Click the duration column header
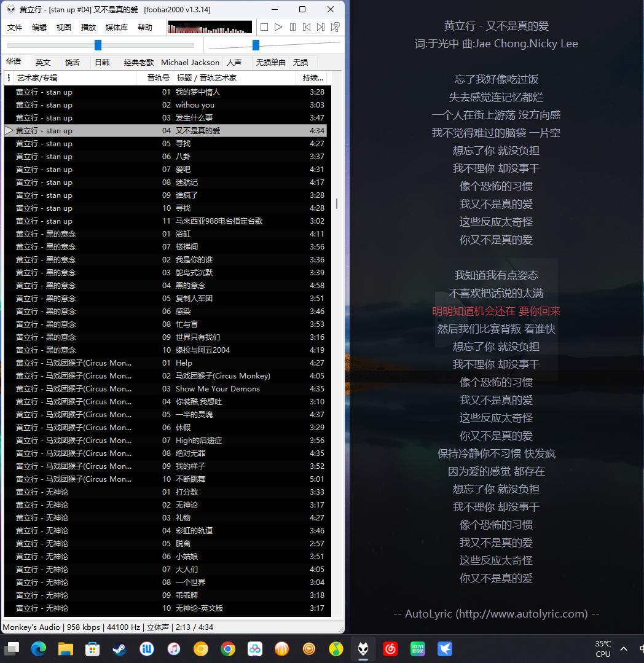This screenshot has width=644, height=663. coord(312,78)
